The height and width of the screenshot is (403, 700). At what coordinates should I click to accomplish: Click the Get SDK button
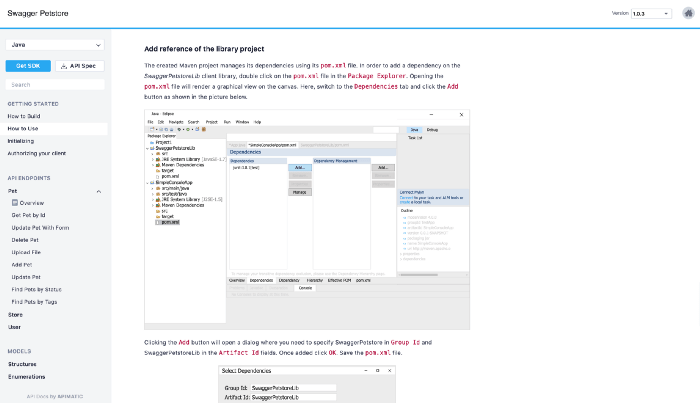(x=28, y=66)
